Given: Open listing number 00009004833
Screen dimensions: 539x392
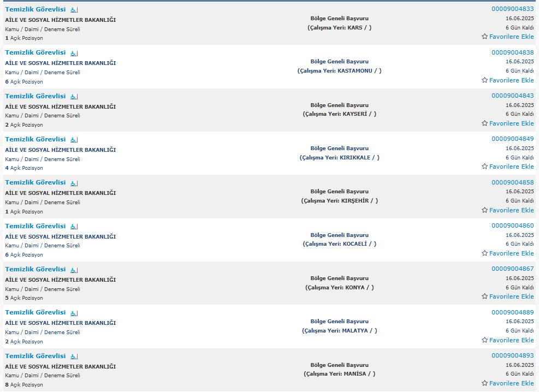Looking at the screenshot, I should [x=512, y=9].
